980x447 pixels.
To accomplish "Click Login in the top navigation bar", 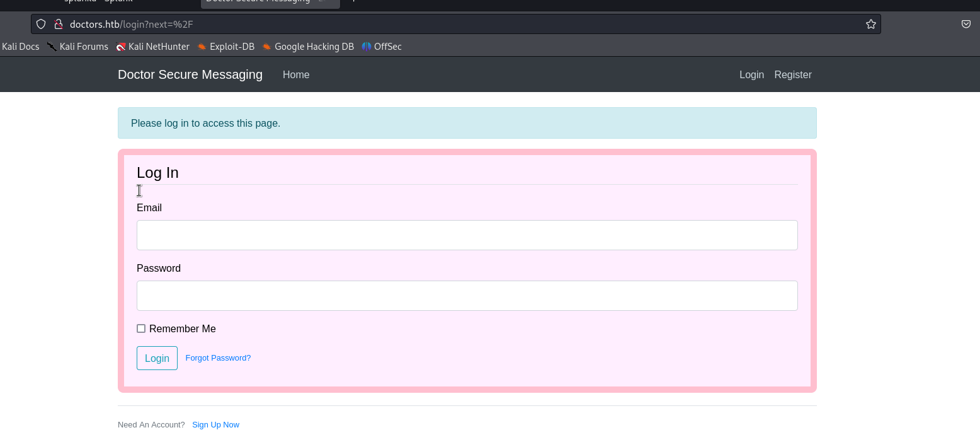I will click(x=751, y=75).
